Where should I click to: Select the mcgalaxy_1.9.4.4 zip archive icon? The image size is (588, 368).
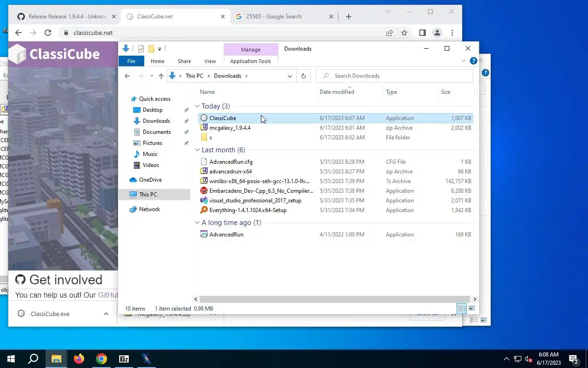click(204, 128)
